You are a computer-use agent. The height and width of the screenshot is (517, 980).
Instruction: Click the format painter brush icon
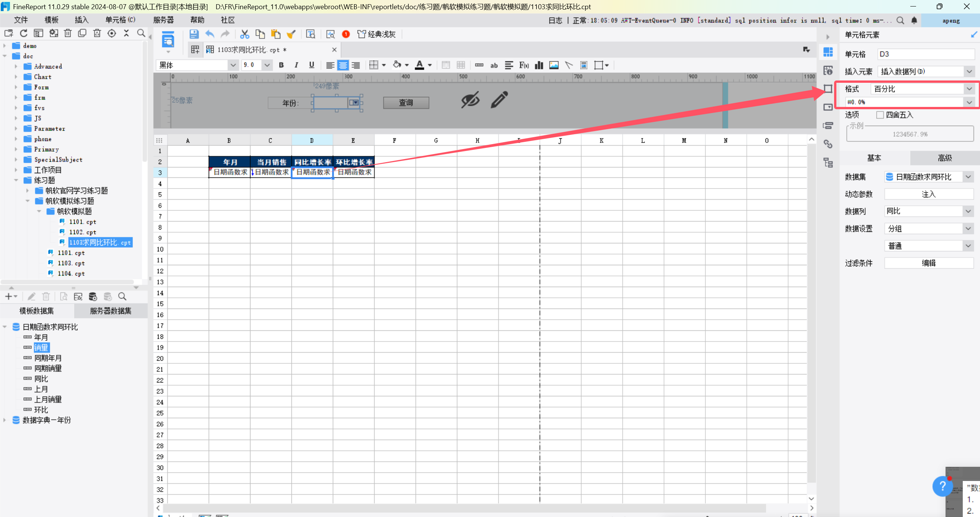[291, 34]
